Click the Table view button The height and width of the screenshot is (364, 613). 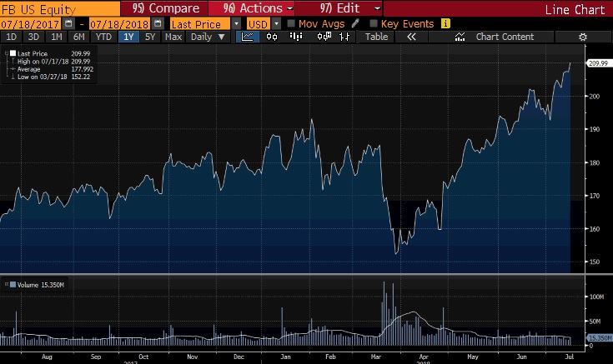click(376, 37)
